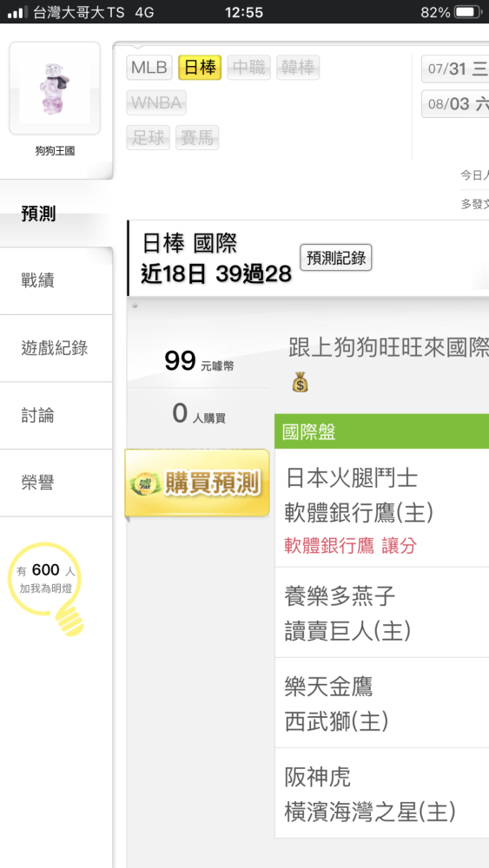Screen dimensions: 489x868
Task: Select the 足球 category filter
Action: click(148, 137)
